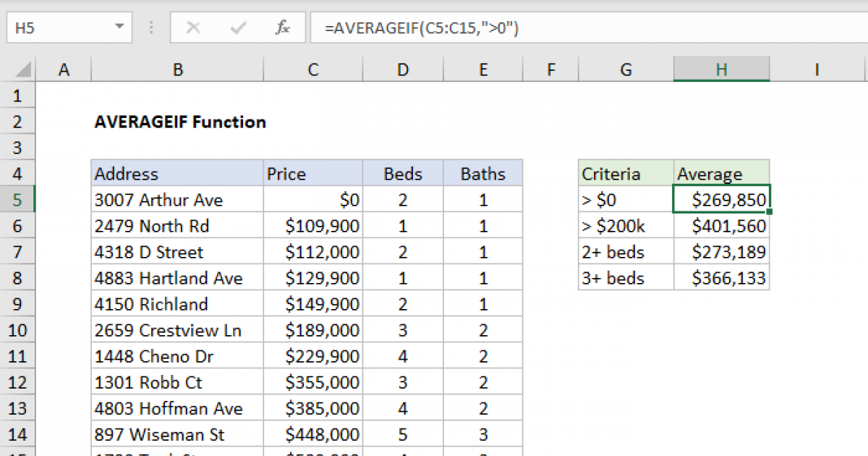Open the Name Box dropdown arrow
This screenshot has width=868, height=456.
click(x=119, y=28)
